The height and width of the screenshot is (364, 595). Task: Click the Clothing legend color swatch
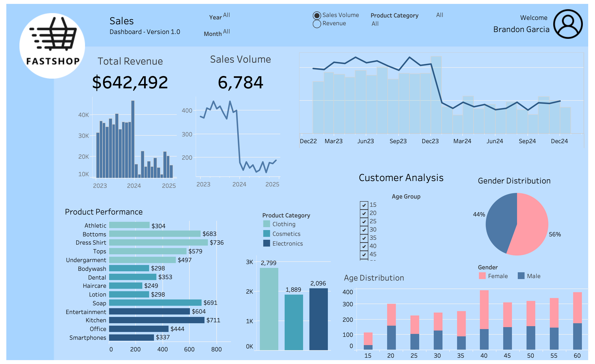coord(266,224)
